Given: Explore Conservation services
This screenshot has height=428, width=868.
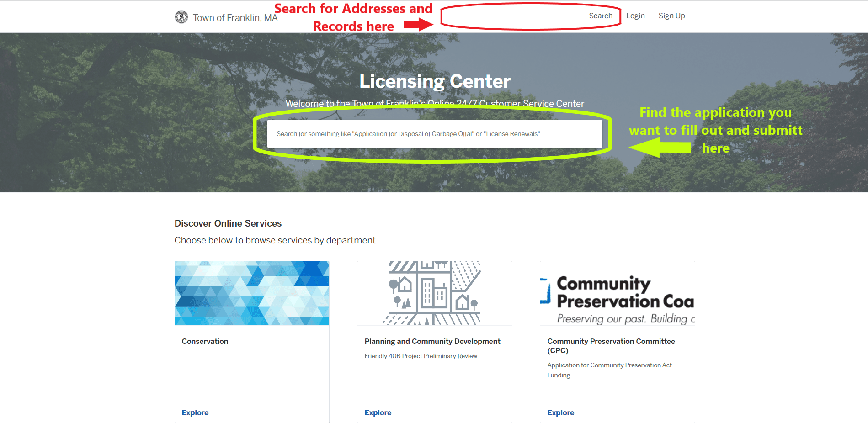Looking at the screenshot, I should [x=195, y=412].
